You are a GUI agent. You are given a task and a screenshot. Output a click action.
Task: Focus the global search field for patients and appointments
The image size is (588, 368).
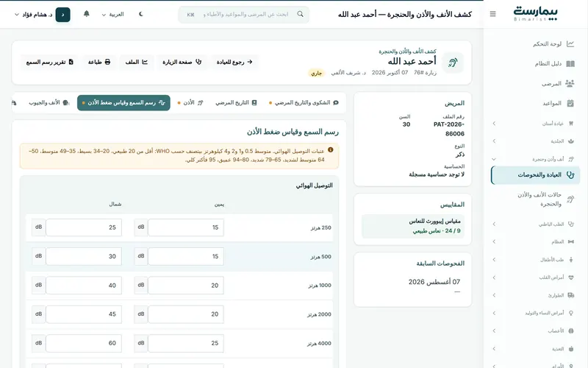[x=244, y=14]
